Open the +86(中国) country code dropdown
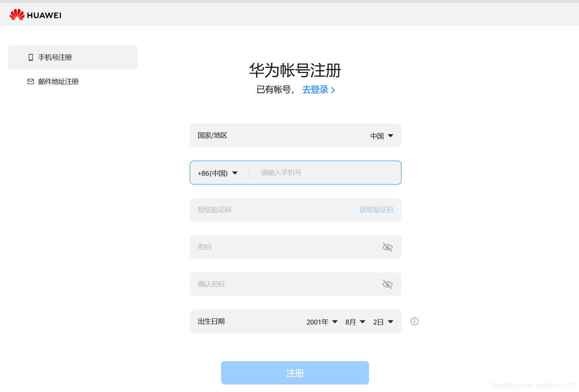The image size is (579, 392). (x=217, y=173)
